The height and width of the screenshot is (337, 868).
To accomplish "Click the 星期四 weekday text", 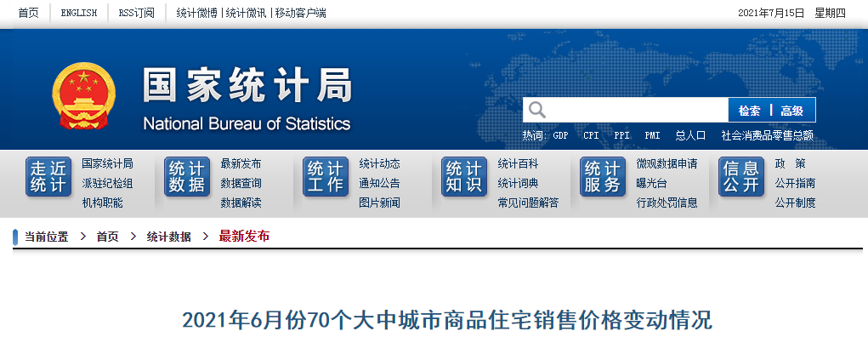I will (x=831, y=14).
